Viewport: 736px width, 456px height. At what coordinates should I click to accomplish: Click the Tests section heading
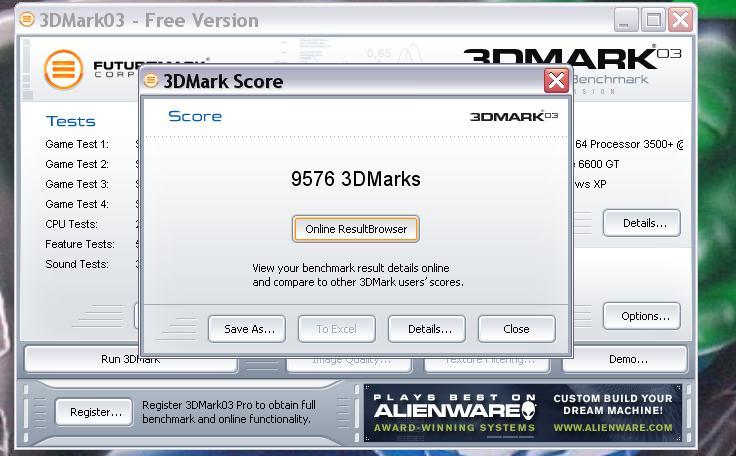coord(70,121)
